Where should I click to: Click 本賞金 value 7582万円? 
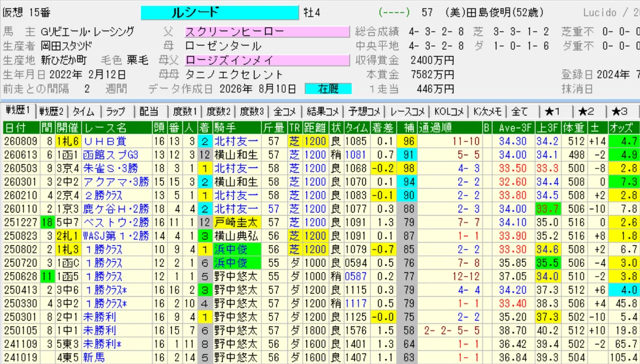(433, 74)
